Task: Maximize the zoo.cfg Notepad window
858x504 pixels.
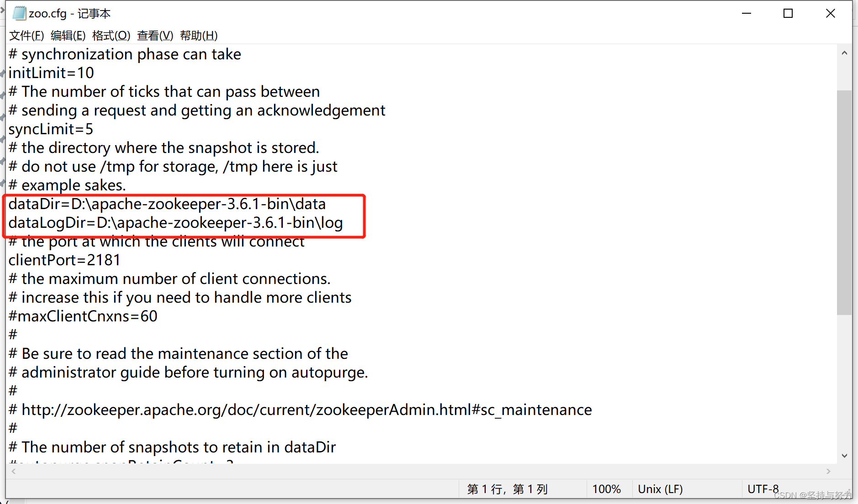Action: pos(788,13)
